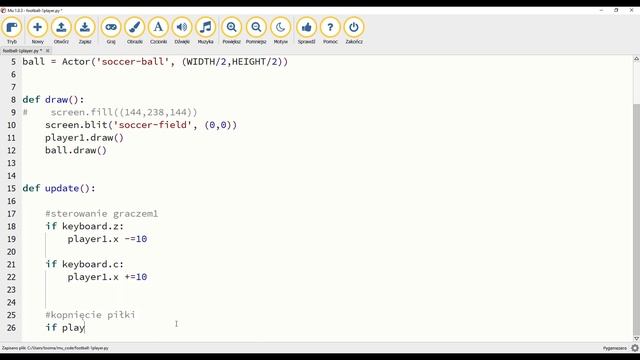Run the game with Graj button
Viewport: 640px width, 360px height.
click(111, 31)
